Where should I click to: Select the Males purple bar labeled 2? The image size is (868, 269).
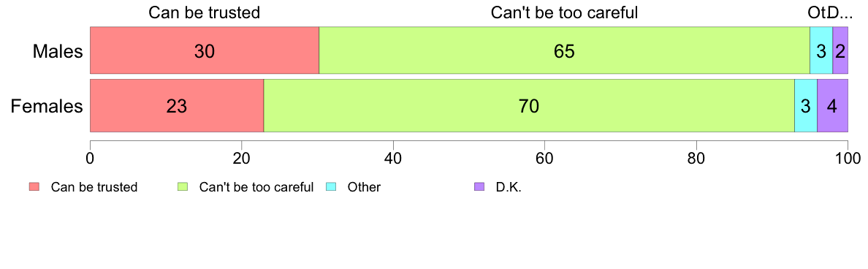click(x=840, y=50)
